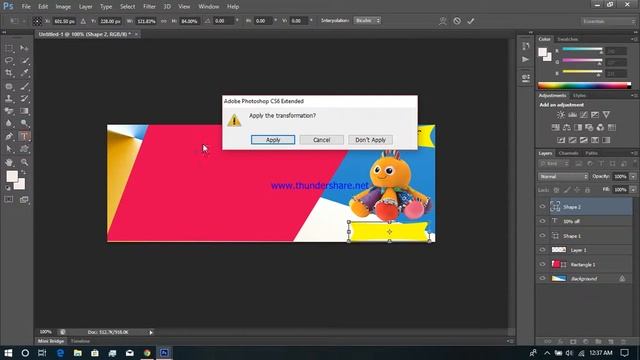Hide the Layer 1 layer

pos(542,250)
